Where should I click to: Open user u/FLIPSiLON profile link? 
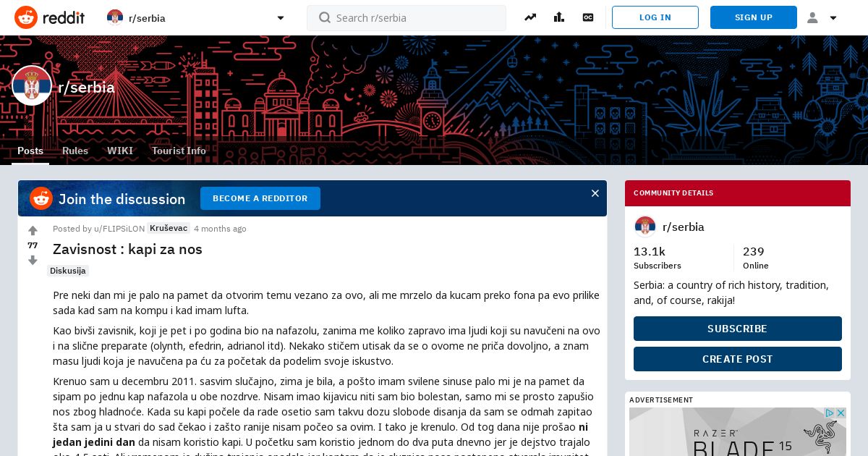click(119, 229)
